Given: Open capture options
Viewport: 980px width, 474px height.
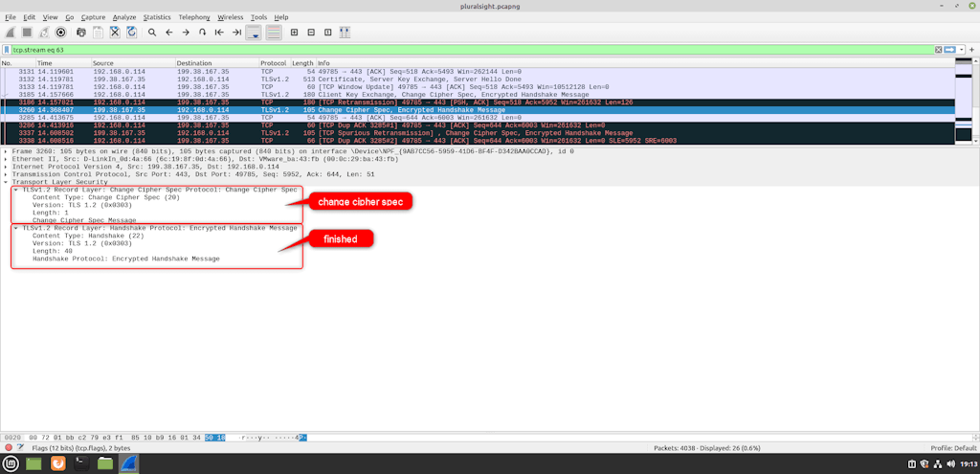Looking at the screenshot, I should [61, 32].
